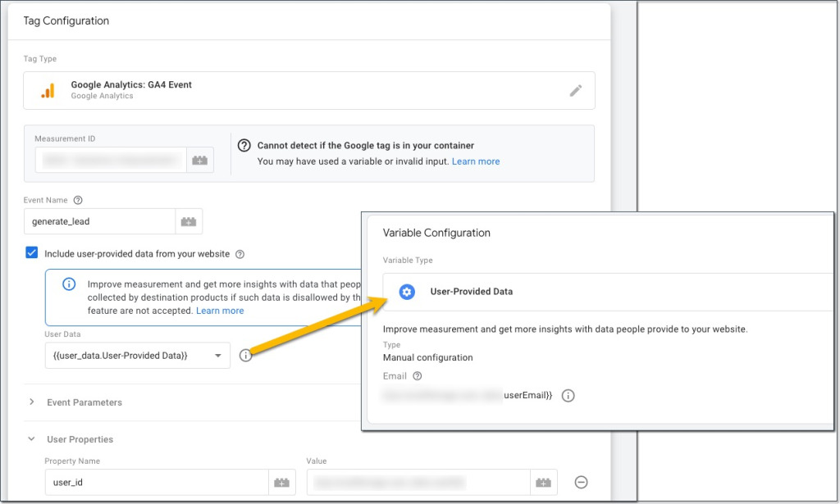Open variable picker beside user_id Property Name

tap(282, 483)
